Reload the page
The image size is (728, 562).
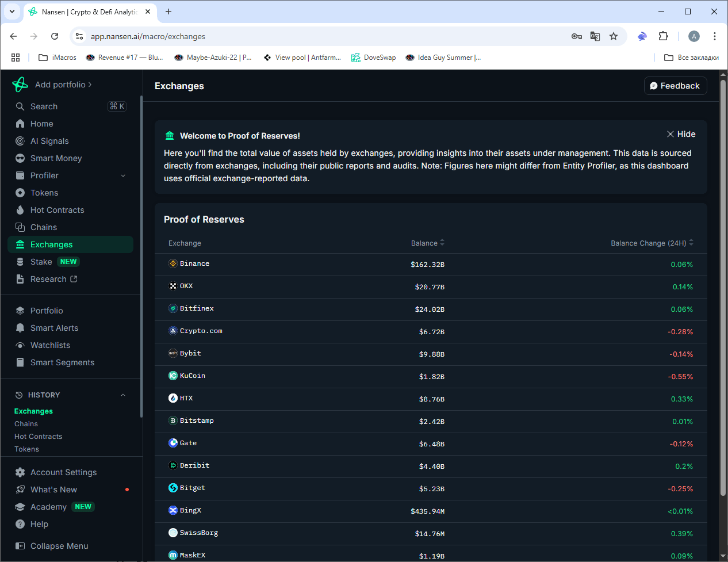tap(55, 36)
